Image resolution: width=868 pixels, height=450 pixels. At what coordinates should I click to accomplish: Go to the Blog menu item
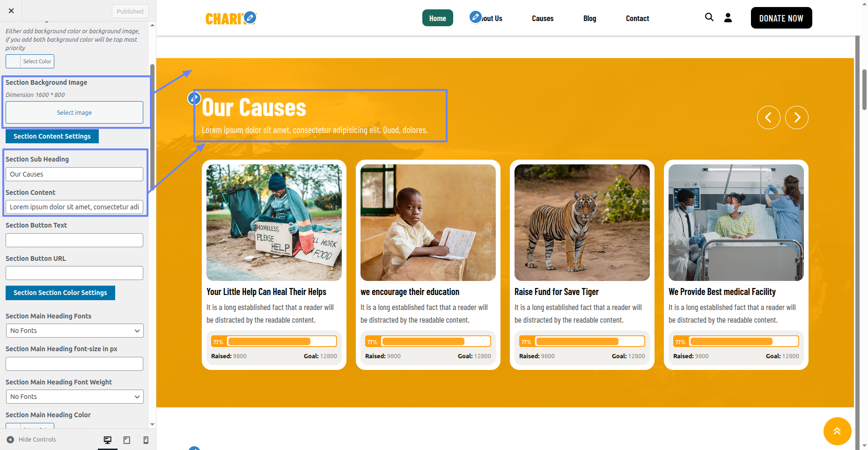pos(589,18)
